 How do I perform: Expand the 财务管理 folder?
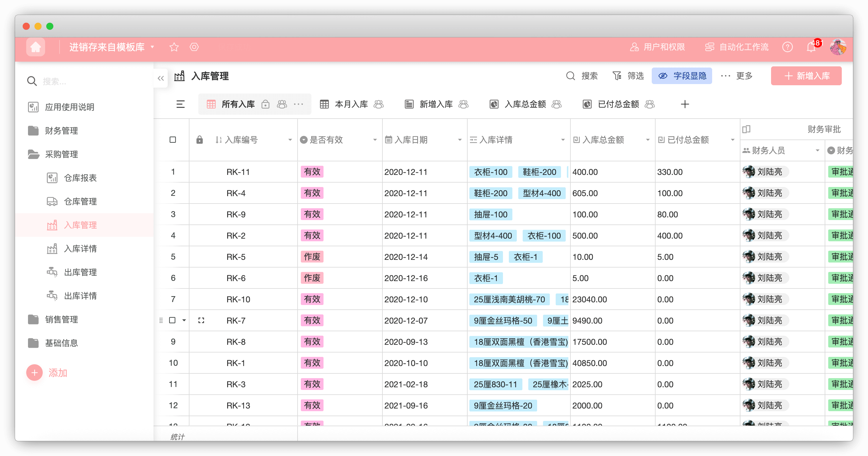84,131
